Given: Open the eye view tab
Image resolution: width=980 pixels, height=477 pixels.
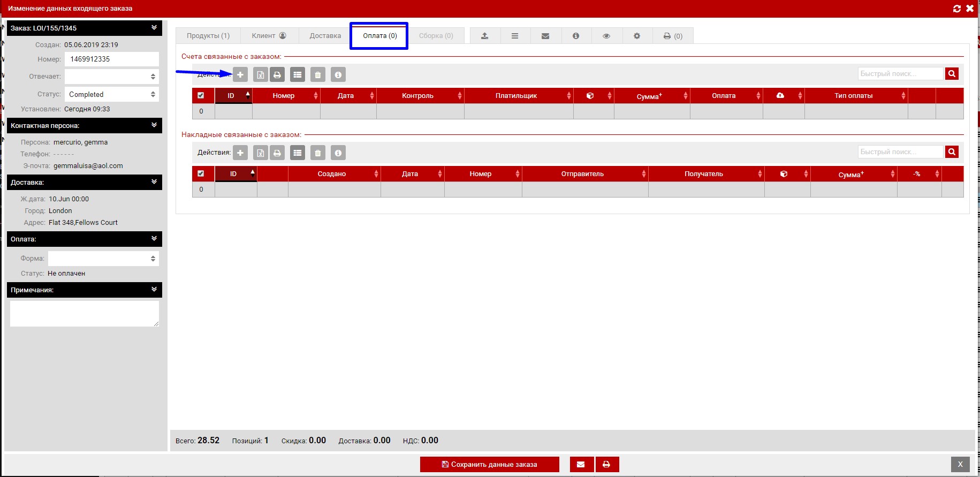Looking at the screenshot, I should tap(606, 36).
